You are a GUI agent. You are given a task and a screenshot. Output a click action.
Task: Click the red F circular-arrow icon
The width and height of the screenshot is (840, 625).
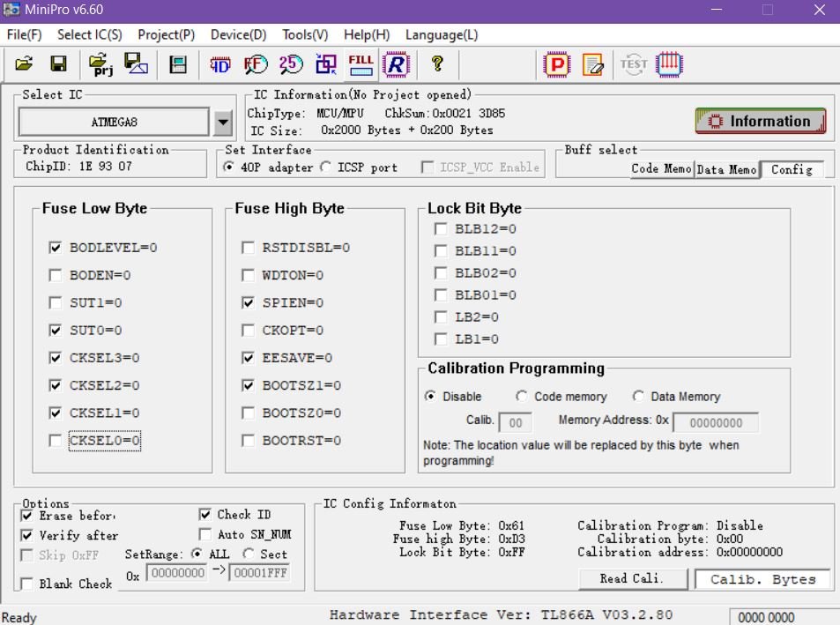[x=256, y=65]
